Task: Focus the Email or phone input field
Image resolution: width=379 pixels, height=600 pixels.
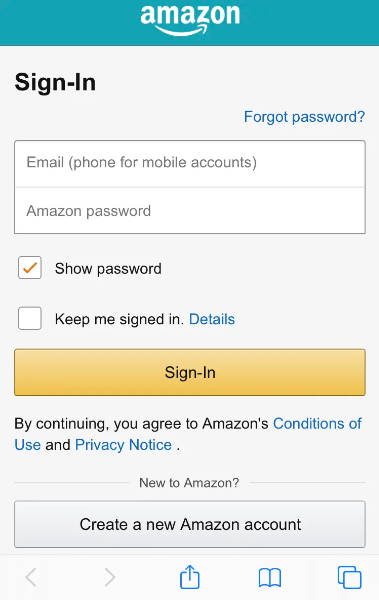Action: coord(190,164)
